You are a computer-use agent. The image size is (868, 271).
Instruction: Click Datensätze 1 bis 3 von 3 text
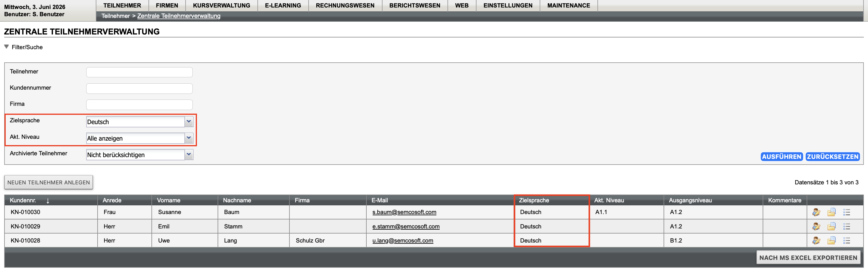click(826, 183)
